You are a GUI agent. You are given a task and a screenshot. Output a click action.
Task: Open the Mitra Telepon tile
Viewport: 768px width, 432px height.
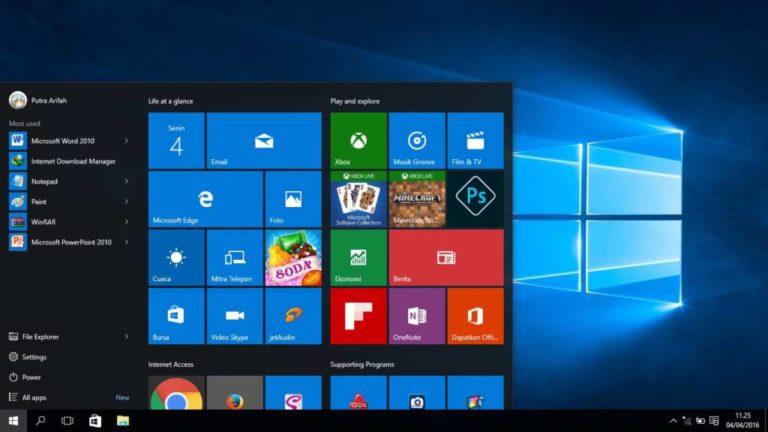tap(235, 258)
